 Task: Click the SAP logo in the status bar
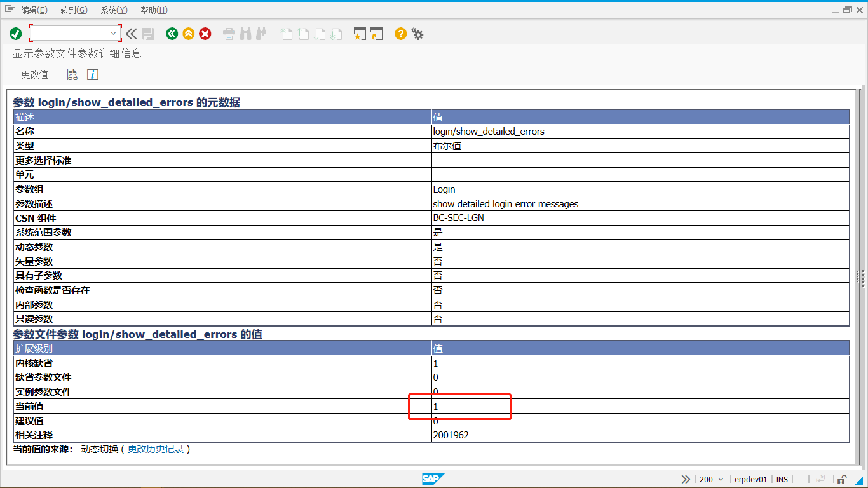click(x=433, y=479)
